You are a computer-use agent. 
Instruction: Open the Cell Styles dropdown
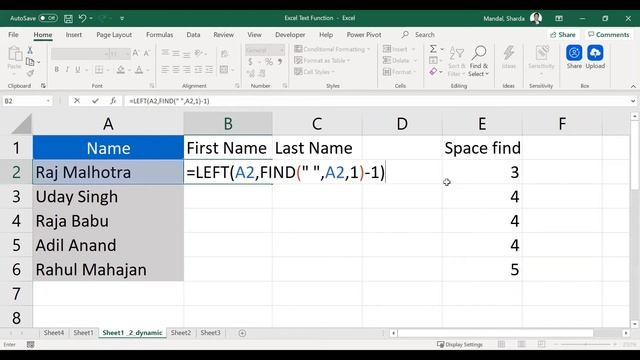(x=314, y=72)
